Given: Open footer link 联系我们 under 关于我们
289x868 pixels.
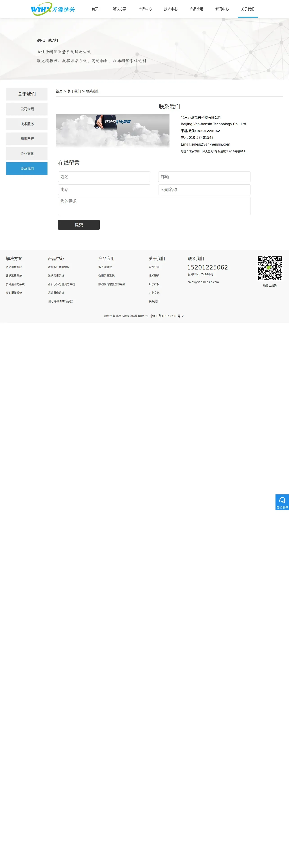Looking at the screenshot, I should coord(154,302).
